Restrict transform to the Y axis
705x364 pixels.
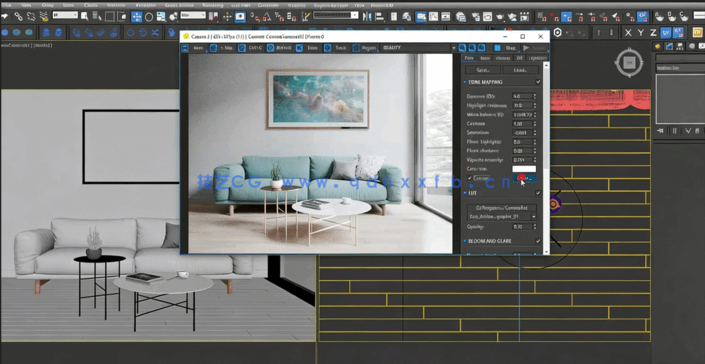[x=641, y=32]
